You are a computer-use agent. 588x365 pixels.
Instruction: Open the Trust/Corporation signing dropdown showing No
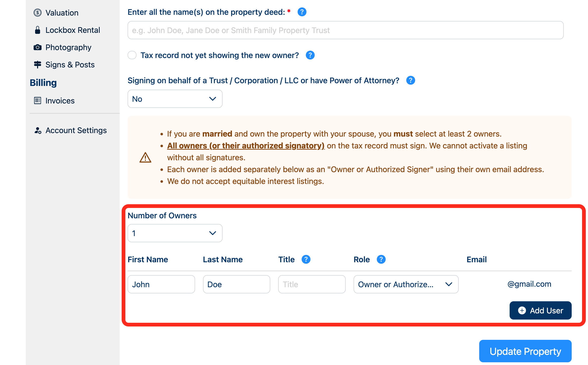(x=175, y=99)
